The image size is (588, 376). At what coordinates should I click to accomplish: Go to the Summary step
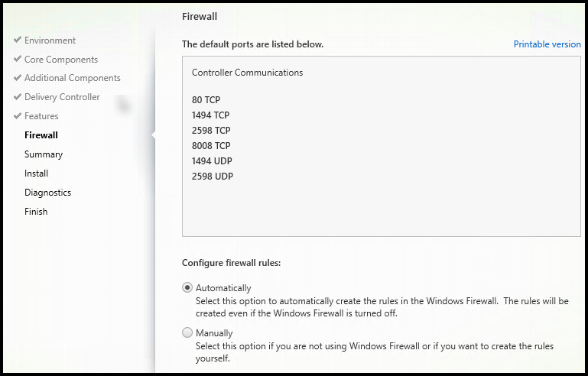pyautogui.click(x=44, y=154)
